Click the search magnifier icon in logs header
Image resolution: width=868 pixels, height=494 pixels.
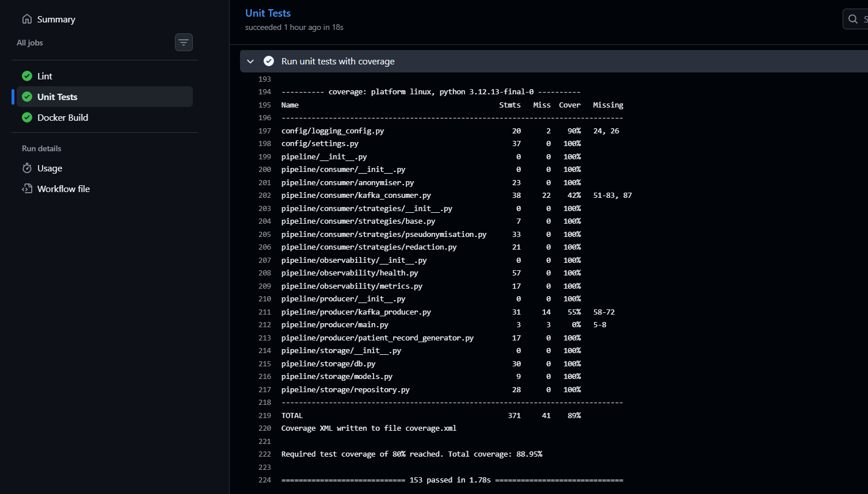(x=853, y=19)
